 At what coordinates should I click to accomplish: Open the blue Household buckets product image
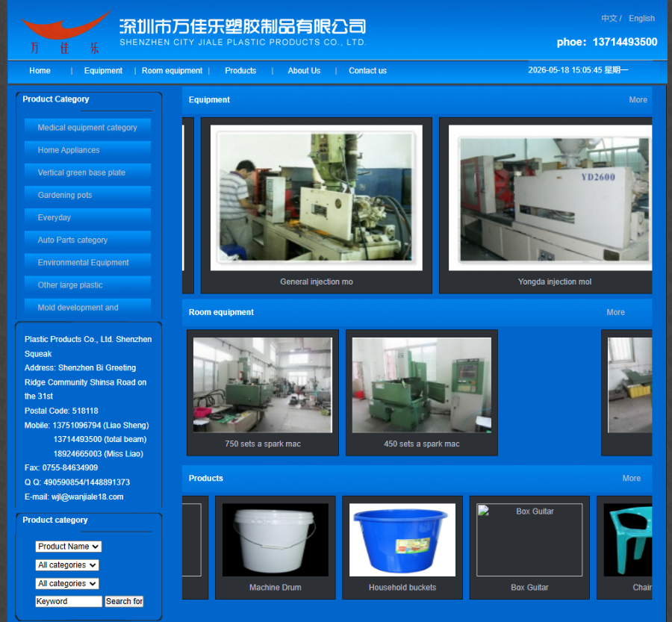point(402,540)
